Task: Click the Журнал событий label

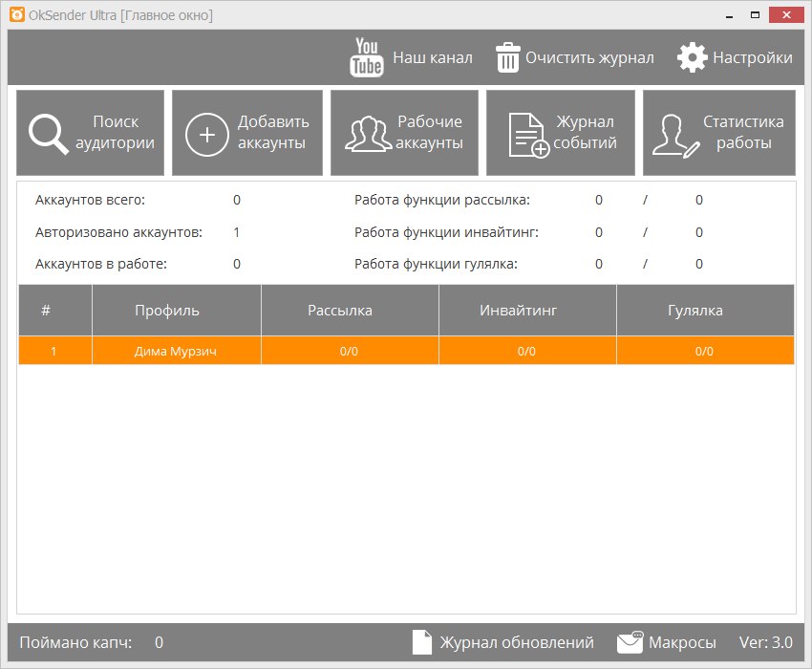Action: 586,132
